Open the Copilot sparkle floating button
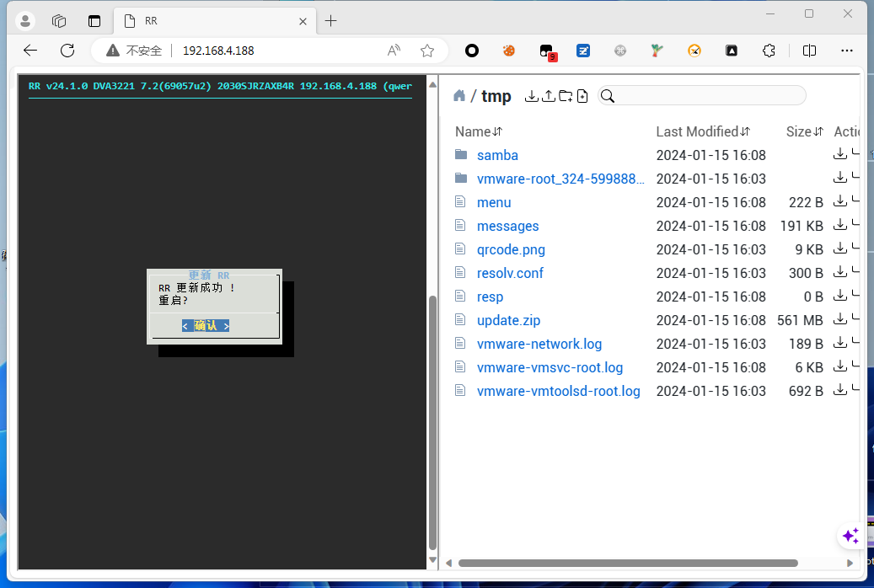Image resolution: width=874 pixels, height=588 pixels. tap(850, 536)
